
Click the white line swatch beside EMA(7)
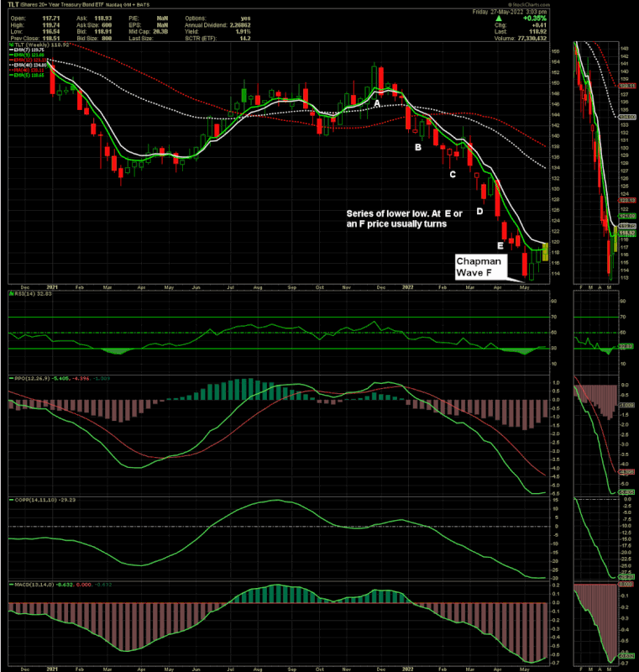(12, 50)
